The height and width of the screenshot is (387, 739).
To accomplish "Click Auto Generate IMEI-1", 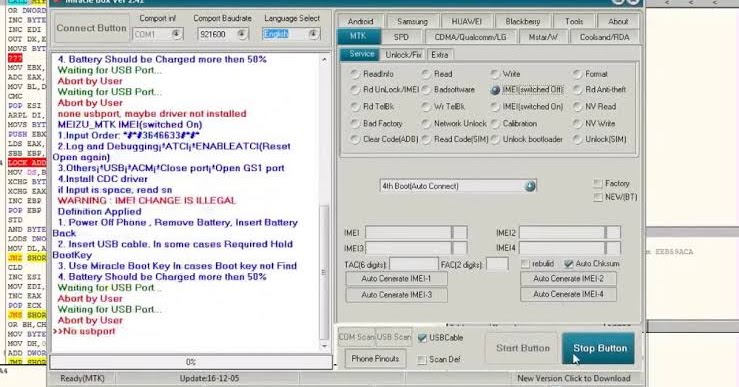I will tap(396, 279).
